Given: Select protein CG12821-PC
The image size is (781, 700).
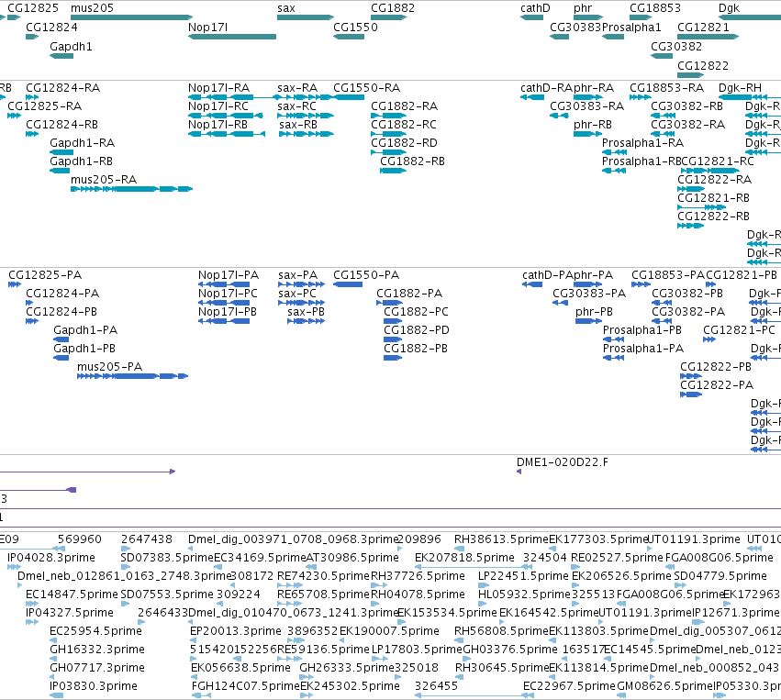Looking at the screenshot, I should [739, 329].
